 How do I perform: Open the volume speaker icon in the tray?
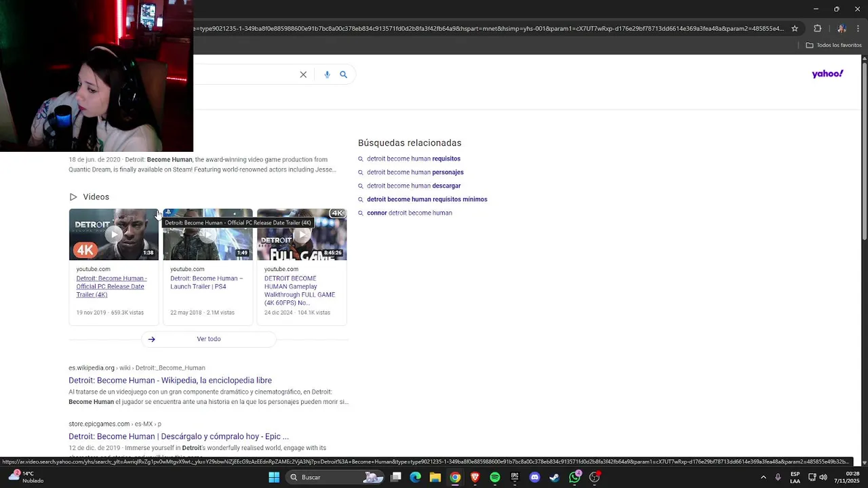pyautogui.click(x=823, y=477)
